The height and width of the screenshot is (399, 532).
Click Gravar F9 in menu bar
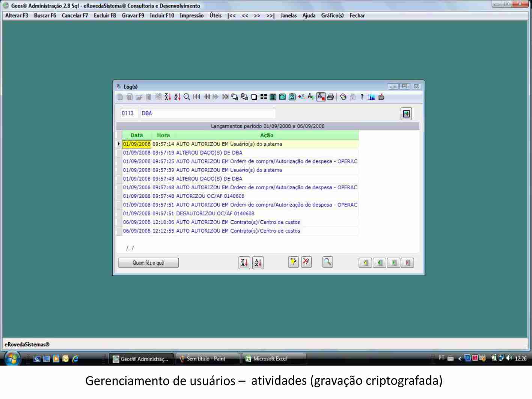click(133, 15)
